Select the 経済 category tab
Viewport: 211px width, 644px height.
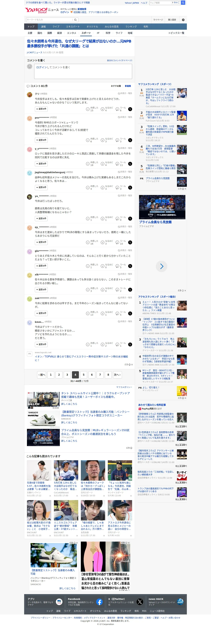pyautogui.click(x=59, y=33)
